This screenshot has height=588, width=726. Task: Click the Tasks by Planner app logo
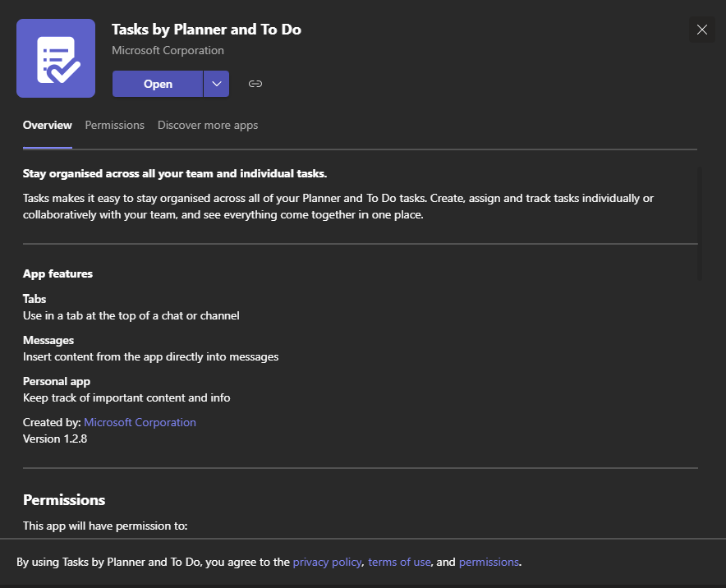coord(56,59)
